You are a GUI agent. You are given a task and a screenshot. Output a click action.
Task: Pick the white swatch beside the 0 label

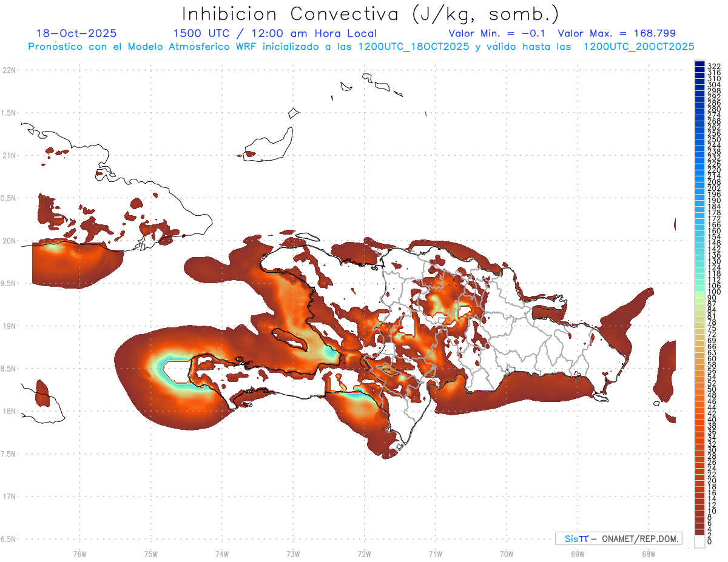[x=700, y=541]
